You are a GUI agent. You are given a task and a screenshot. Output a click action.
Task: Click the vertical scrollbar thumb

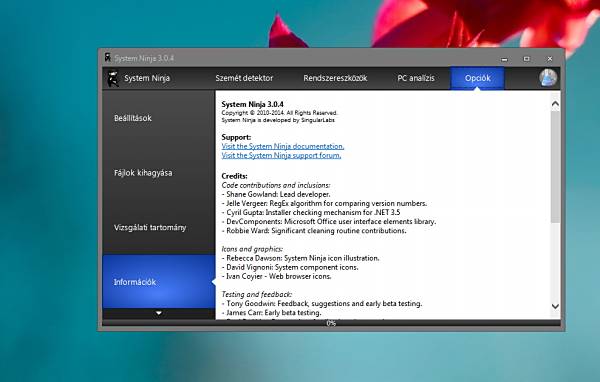(x=555, y=167)
